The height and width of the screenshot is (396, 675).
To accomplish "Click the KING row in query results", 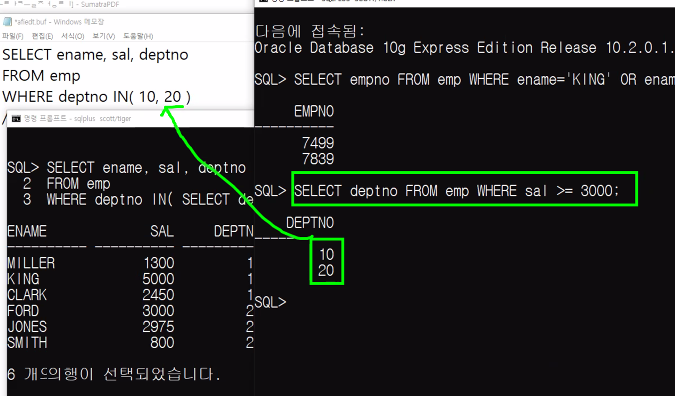I will pyautogui.click(x=130, y=279).
